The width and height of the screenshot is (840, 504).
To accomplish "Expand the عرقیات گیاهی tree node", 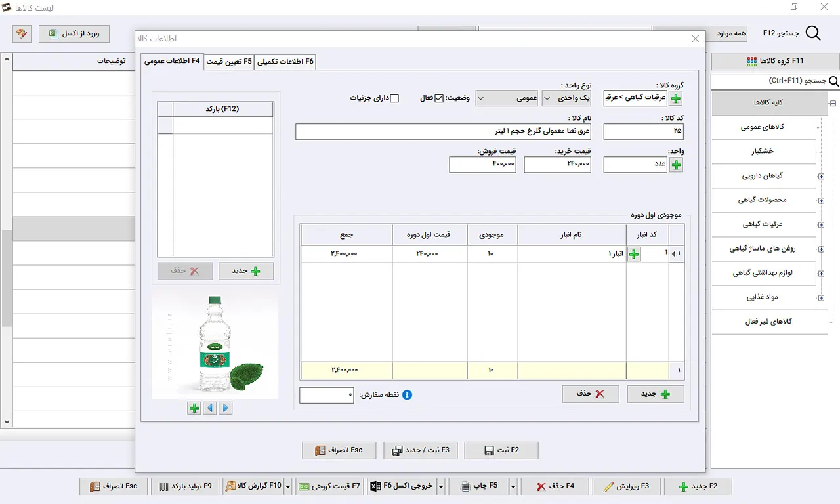I will [821, 224].
